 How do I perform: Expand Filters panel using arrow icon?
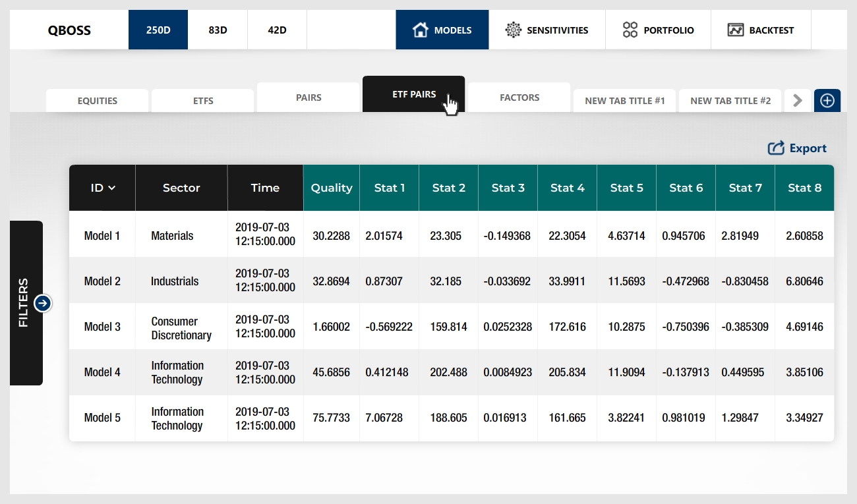click(43, 303)
